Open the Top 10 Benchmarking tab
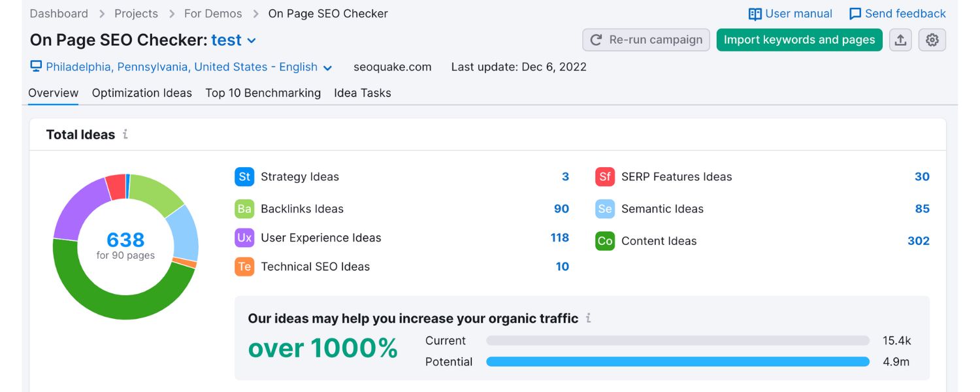 pos(263,93)
